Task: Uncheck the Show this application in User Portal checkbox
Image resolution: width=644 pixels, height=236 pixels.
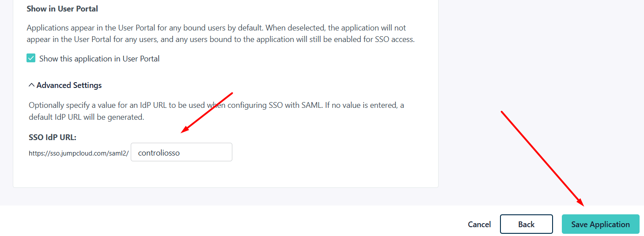Action: pyautogui.click(x=31, y=58)
